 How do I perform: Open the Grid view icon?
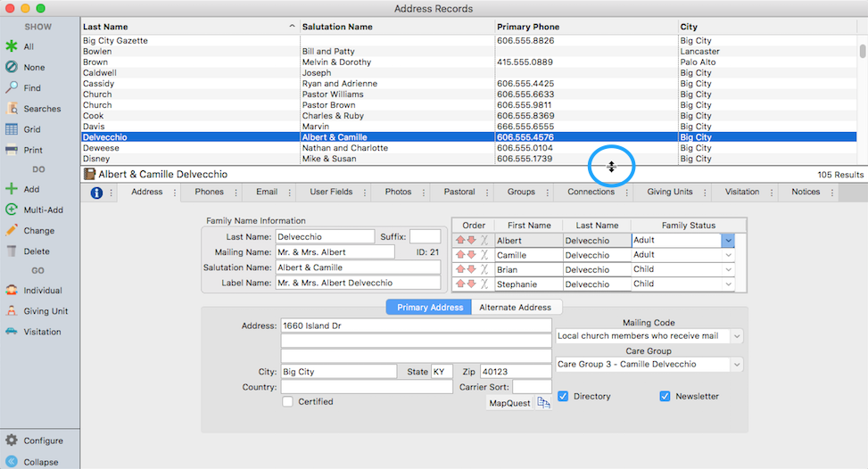tap(12, 129)
